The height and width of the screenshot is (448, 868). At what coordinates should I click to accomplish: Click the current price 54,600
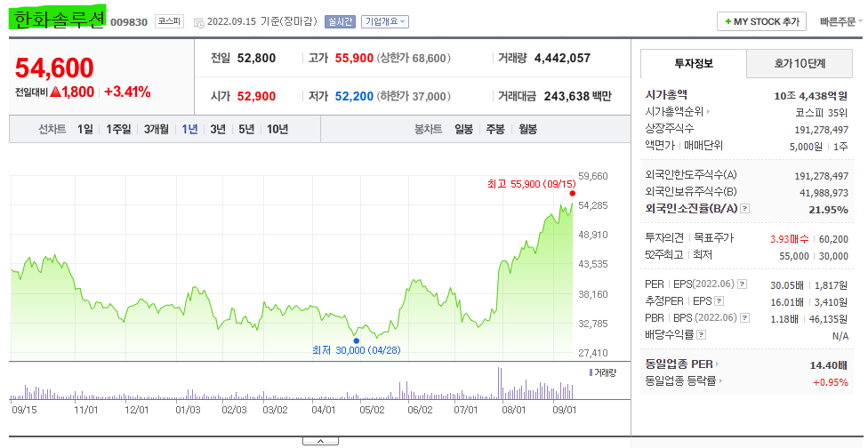54,68
